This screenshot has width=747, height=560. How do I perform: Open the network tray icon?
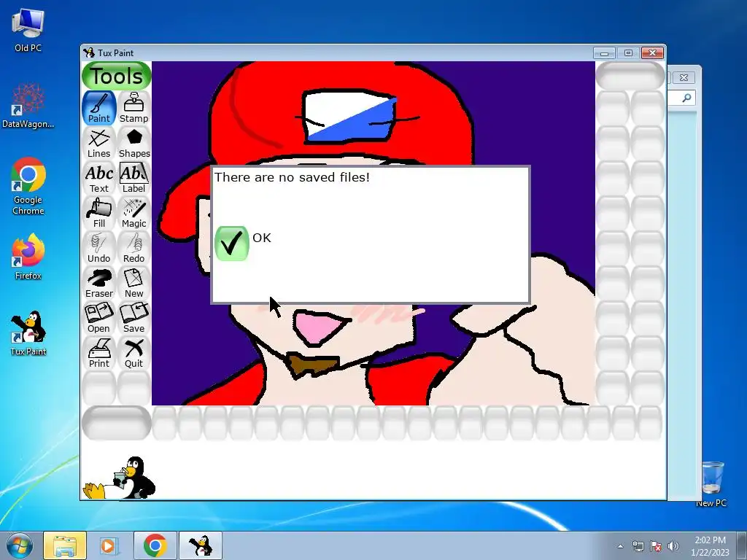638,546
